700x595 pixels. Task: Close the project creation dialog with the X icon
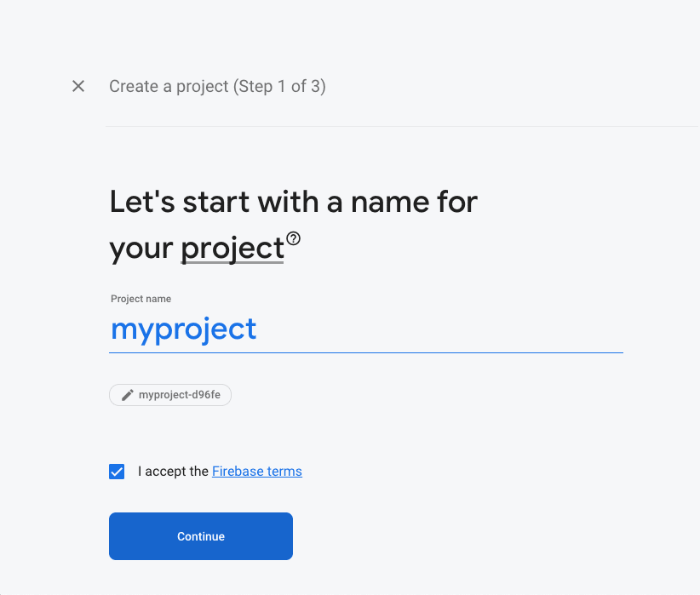pyautogui.click(x=77, y=86)
